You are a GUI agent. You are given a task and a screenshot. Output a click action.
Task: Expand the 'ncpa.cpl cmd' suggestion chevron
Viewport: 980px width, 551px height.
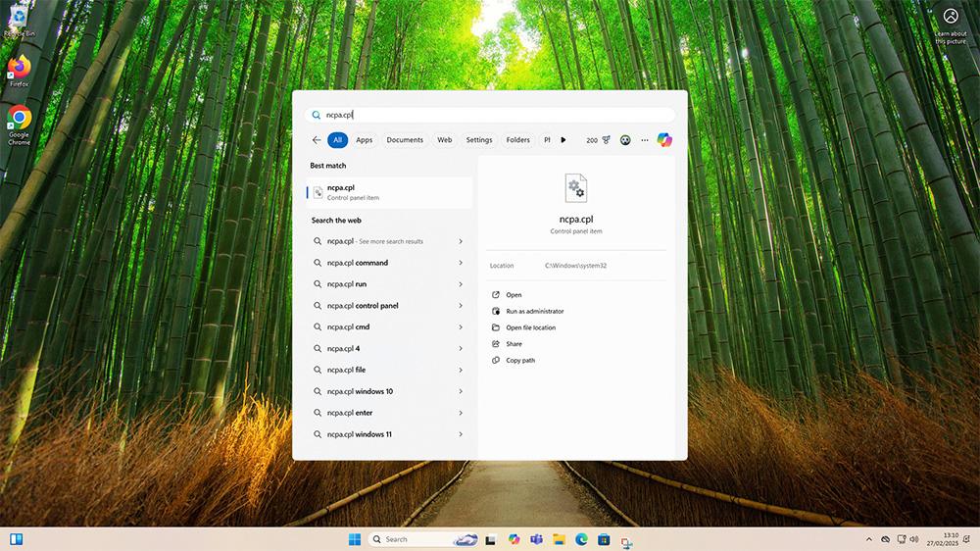461,327
